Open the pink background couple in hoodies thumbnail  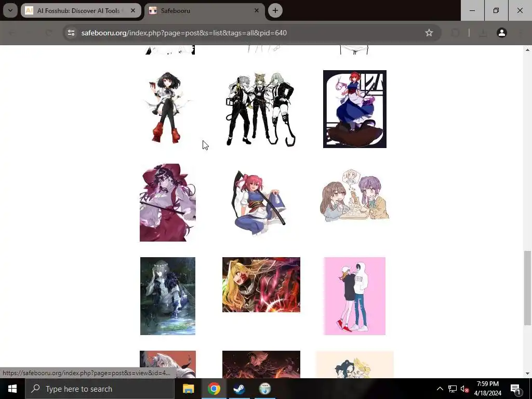point(354,296)
